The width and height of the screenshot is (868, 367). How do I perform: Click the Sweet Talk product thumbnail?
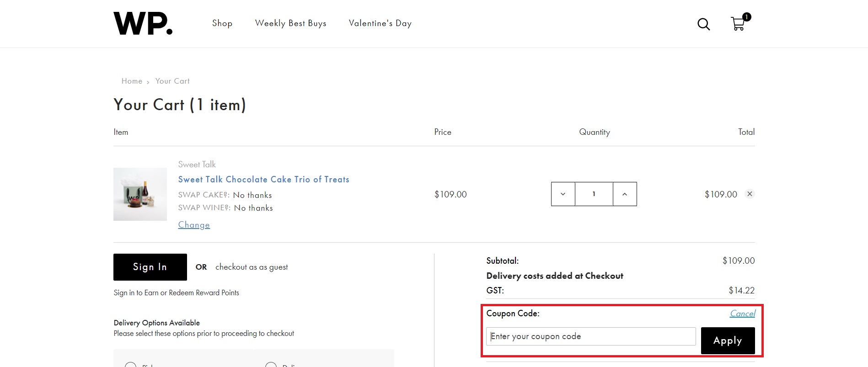(140, 194)
